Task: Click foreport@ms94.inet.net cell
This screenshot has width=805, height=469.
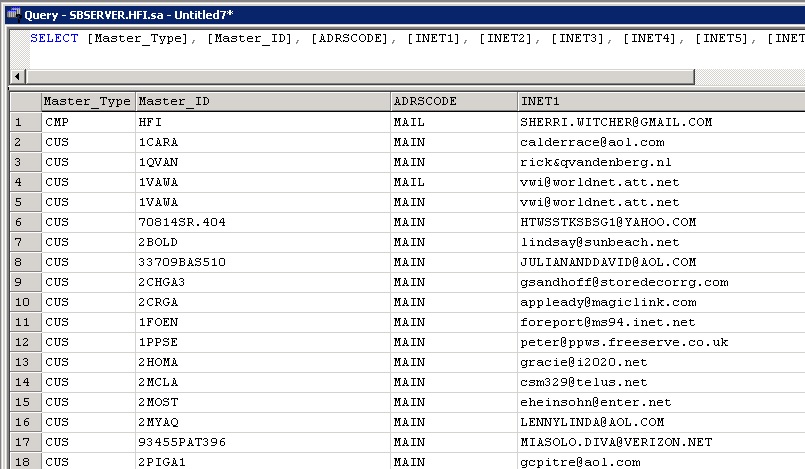Action: point(661,322)
